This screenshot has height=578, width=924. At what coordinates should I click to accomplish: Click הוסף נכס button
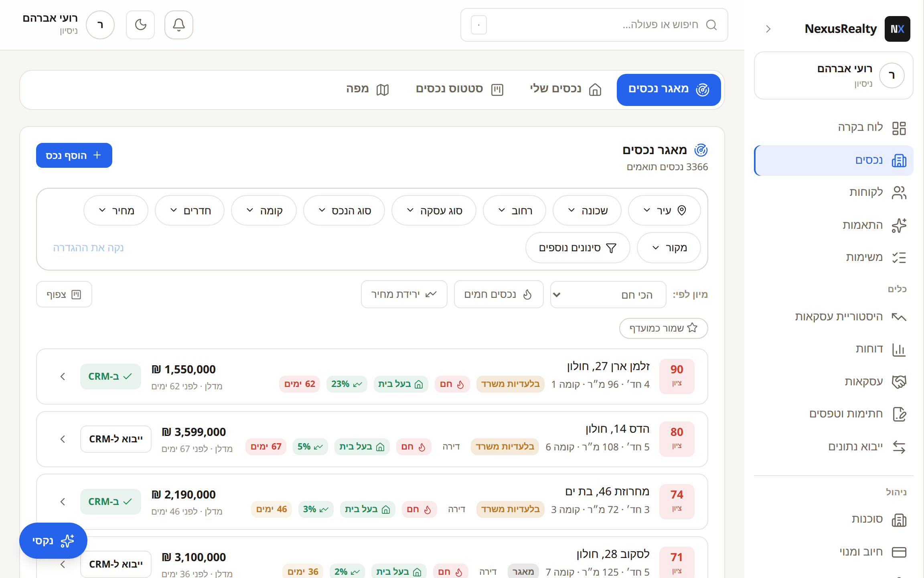point(74,155)
